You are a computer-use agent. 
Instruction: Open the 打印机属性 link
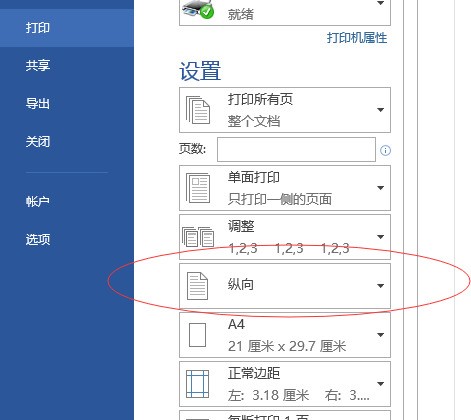357,38
